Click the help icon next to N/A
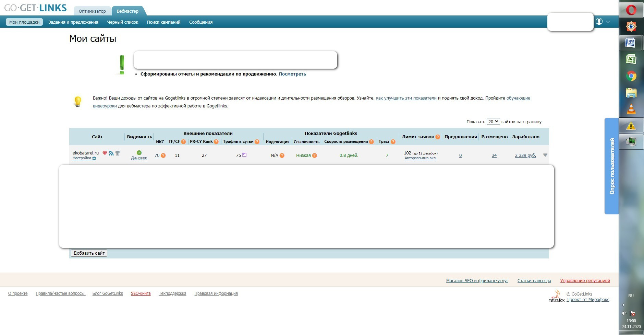 pos(282,155)
